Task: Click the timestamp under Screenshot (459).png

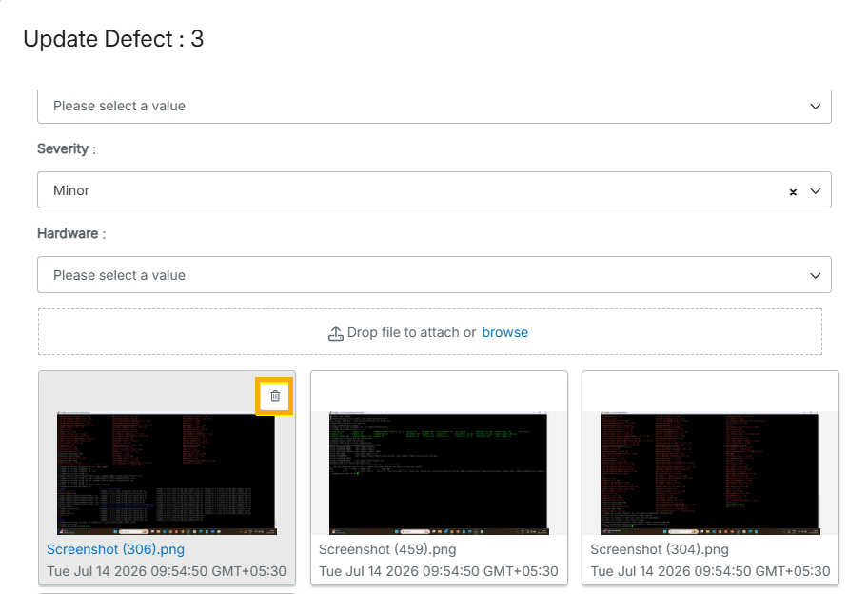Action: click(x=439, y=571)
